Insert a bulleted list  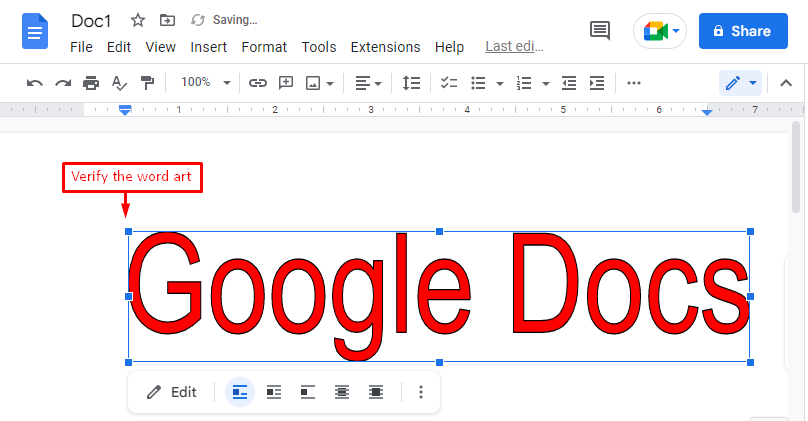point(478,83)
